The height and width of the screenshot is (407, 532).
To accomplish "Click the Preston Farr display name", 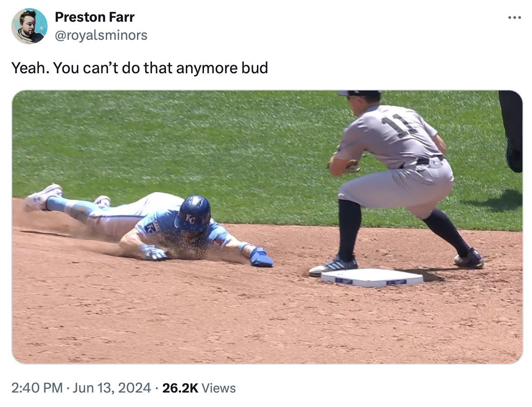I will pyautogui.click(x=95, y=17).
